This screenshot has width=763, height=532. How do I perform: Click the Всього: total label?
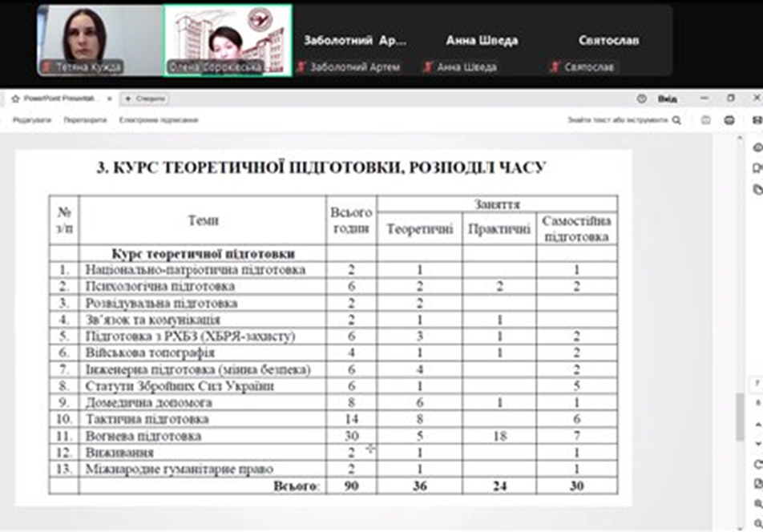(x=297, y=486)
